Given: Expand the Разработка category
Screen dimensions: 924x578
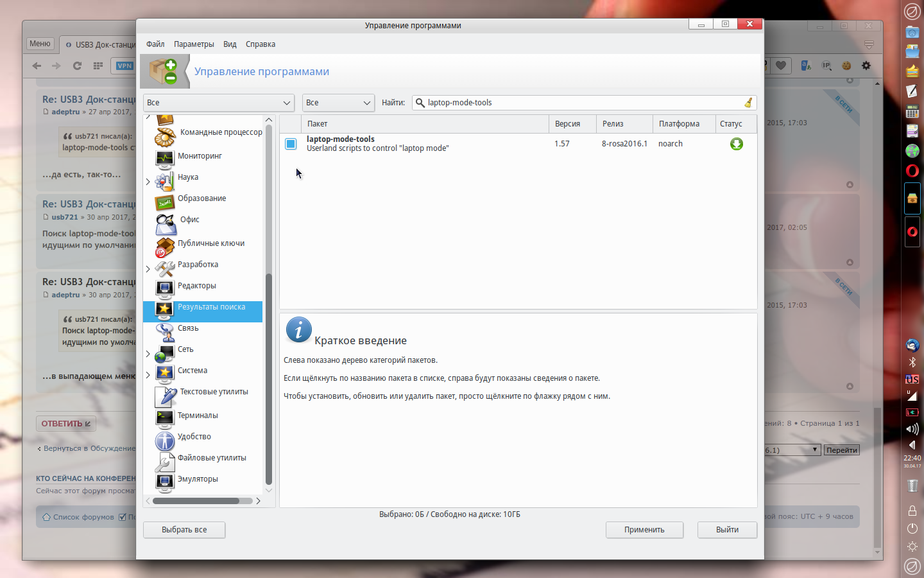Looking at the screenshot, I should (148, 269).
